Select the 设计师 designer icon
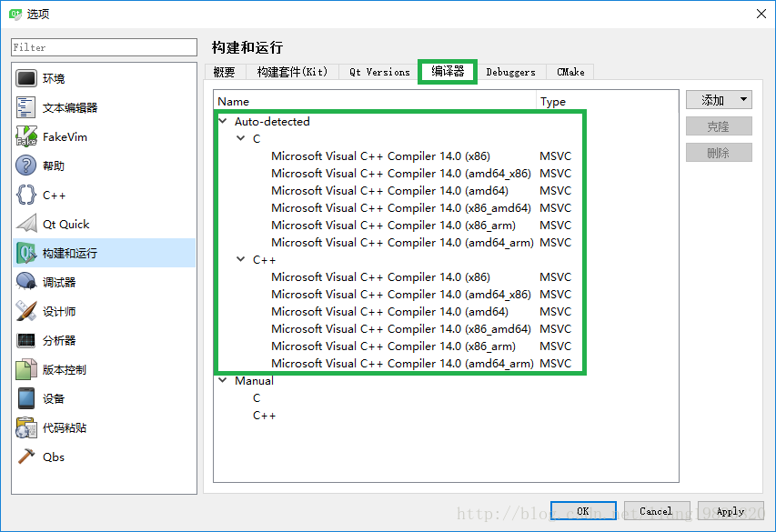776x532 pixels. pyautogui.click(x=26, y=311)
